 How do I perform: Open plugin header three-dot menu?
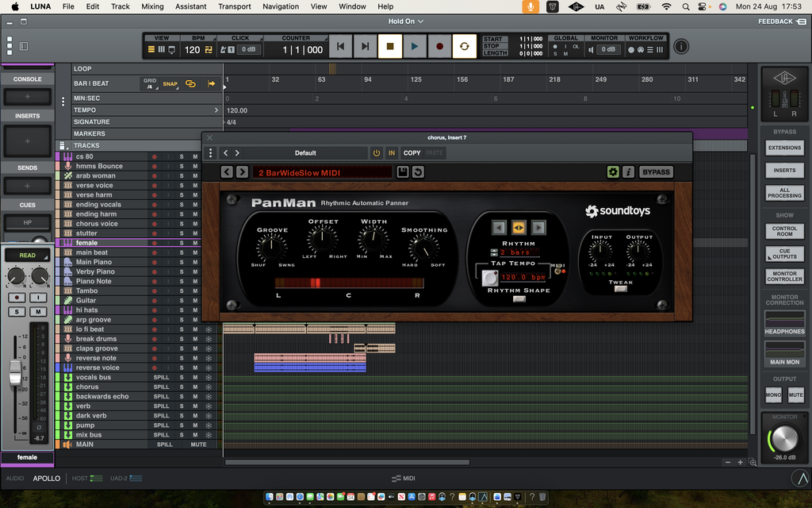click(210, 153)
